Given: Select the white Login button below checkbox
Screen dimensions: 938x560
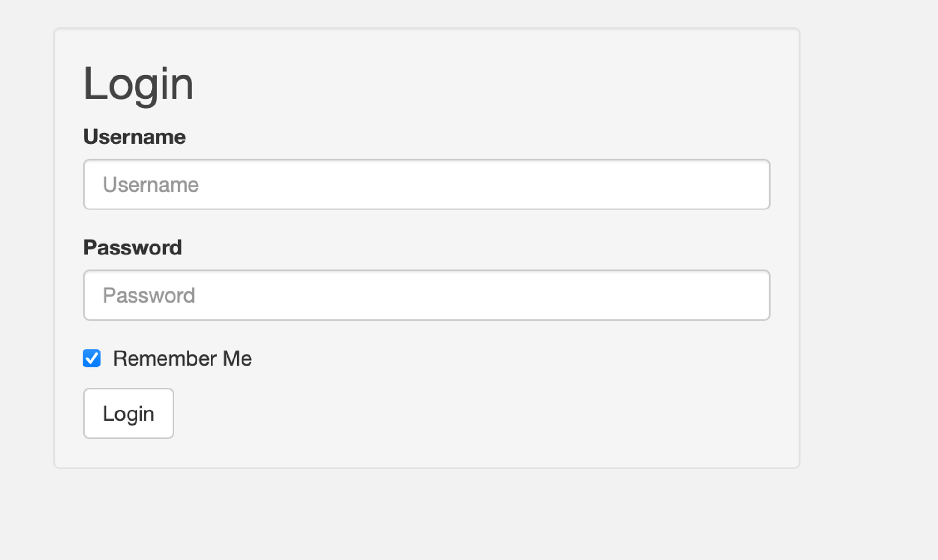Looking at the screenshot, I should 129,413.
